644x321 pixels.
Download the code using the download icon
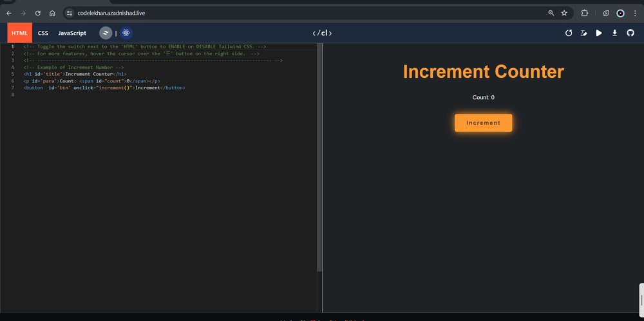614,33
